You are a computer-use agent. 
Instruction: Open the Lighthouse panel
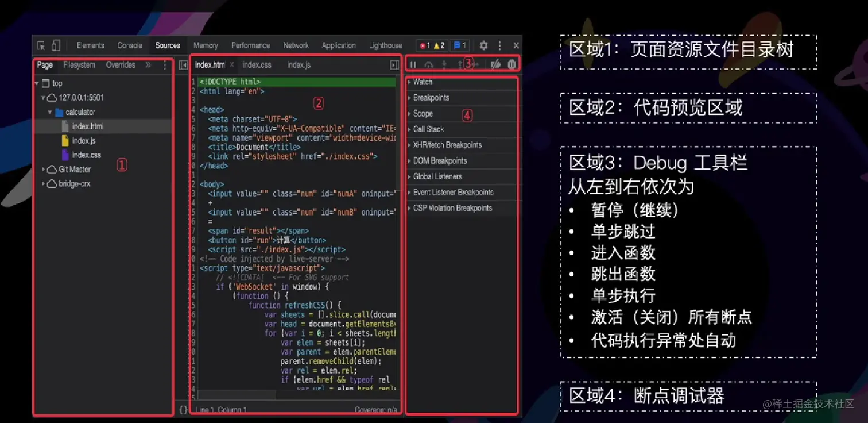[386, 45]
